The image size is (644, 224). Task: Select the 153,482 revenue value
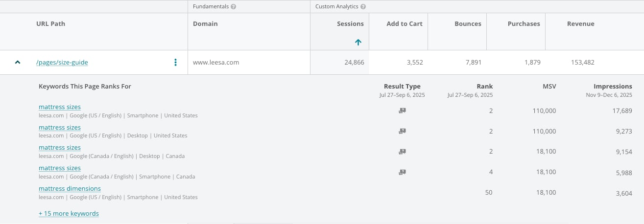pos(583,63)
